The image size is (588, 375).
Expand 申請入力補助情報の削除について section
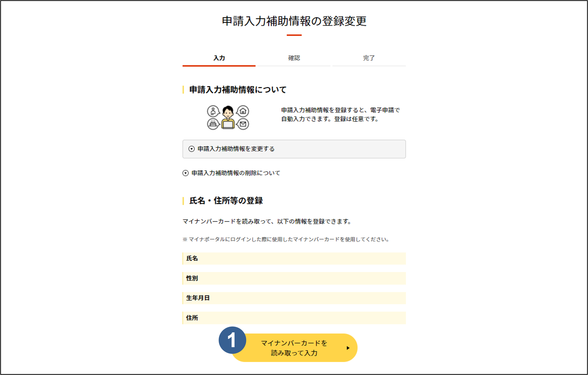tap(231, 173)
